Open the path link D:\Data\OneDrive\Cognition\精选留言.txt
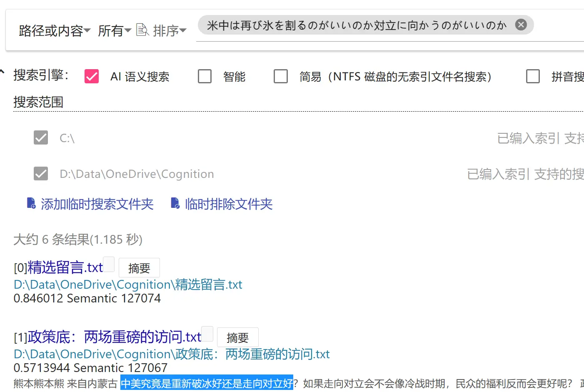This screenshot has width=584, height=392. pyautogui.click(x=128, y=285)
